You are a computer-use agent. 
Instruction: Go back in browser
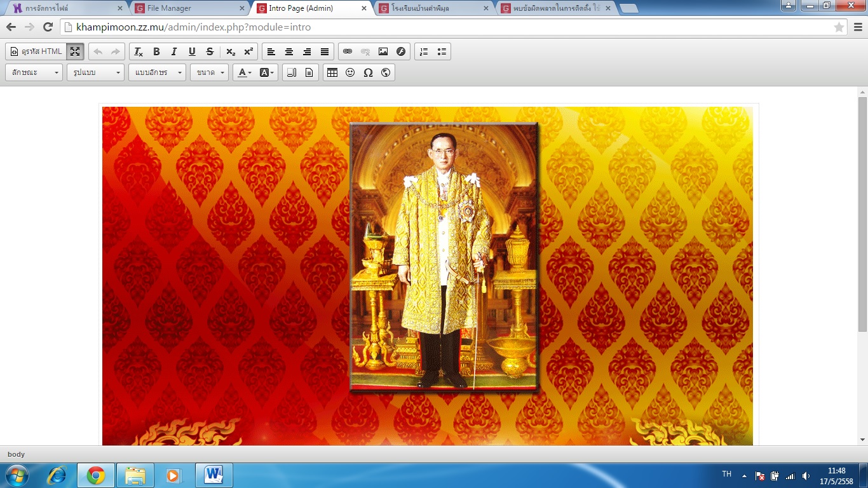[x=11, y=27]
